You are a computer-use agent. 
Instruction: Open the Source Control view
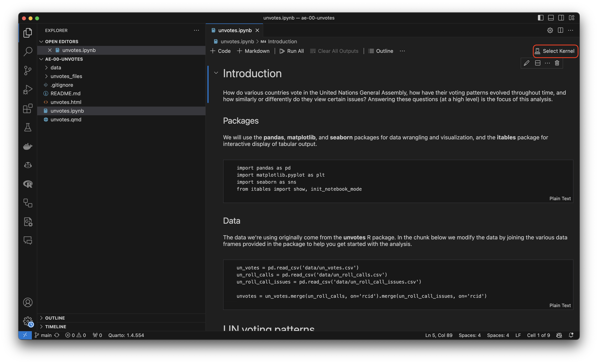28,71
